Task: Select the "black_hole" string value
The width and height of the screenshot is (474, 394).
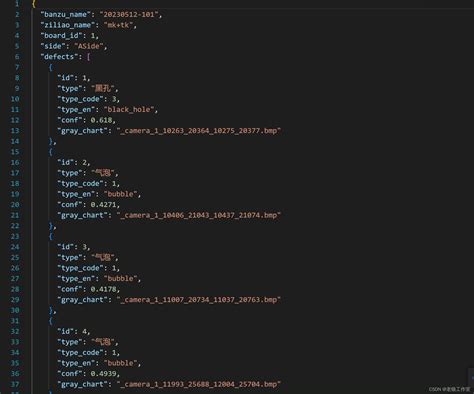Action: point(129,109)
